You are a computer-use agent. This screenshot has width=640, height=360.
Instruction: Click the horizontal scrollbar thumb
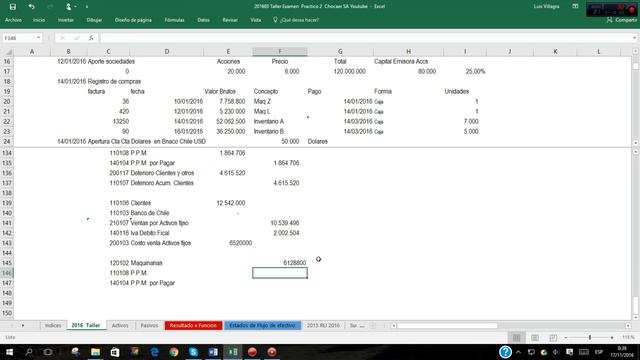(x=447, y=325)
